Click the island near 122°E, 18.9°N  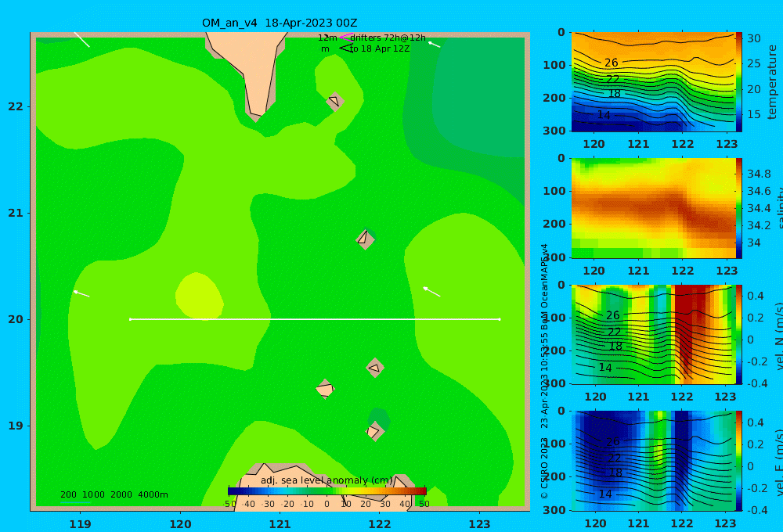[x=374, y=431]
